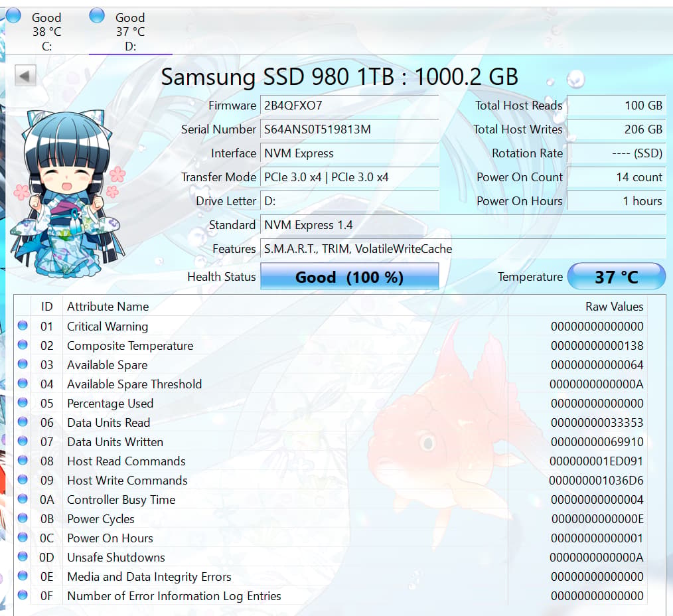Click raw value 000000001036D6

pos(597,481)
